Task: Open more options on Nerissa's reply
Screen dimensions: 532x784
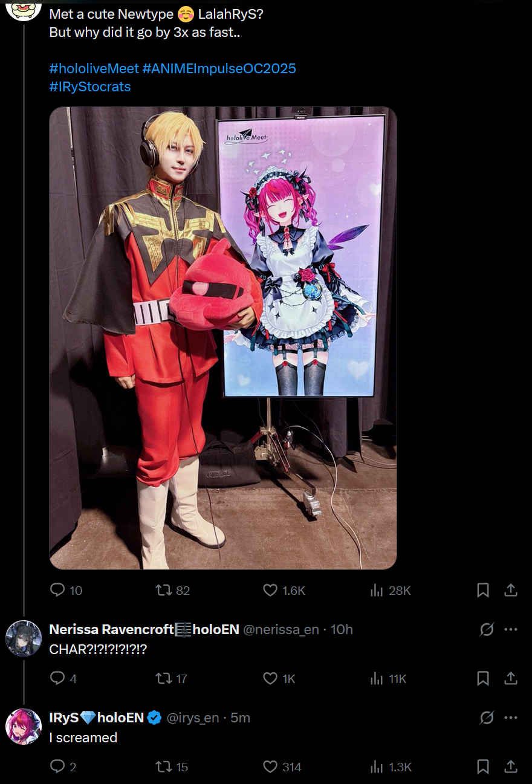Action: pos(511,629)
